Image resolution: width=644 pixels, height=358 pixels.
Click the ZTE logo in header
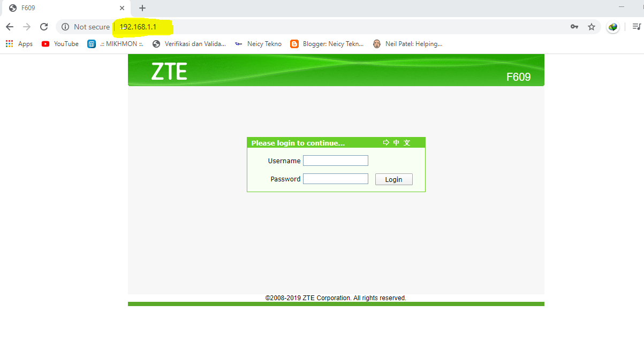[169, 71]
